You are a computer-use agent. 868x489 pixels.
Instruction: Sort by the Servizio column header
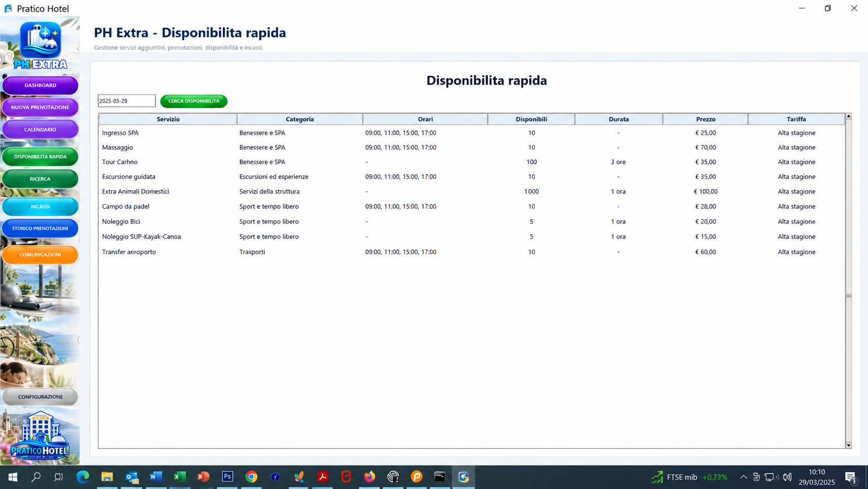click(168, 119)
